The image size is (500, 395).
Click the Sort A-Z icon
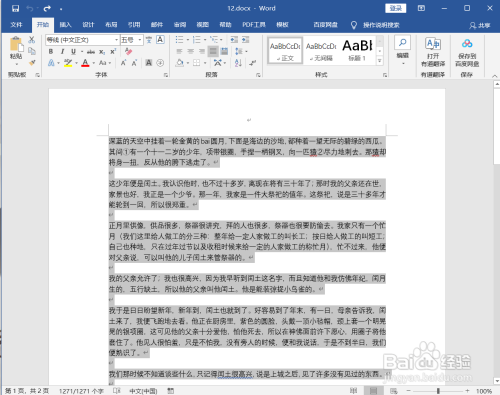pyautogui.click(x=238, y=63)
